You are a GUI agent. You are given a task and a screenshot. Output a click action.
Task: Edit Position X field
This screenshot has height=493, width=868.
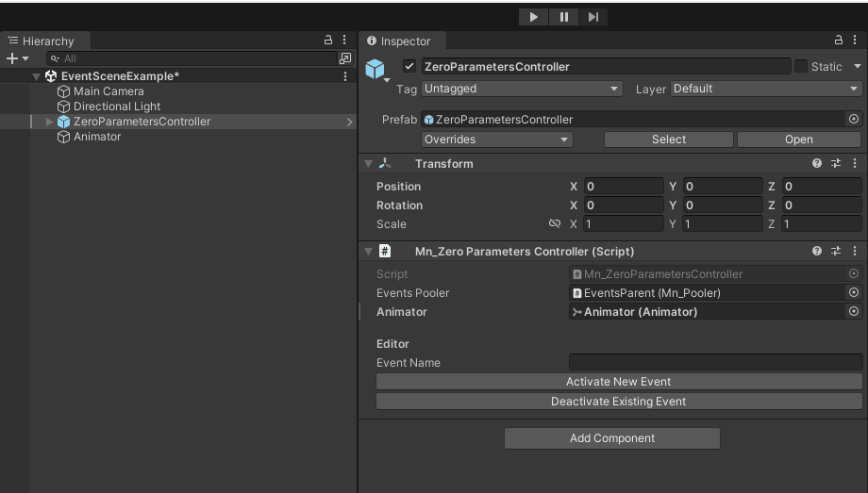point(624,187)
